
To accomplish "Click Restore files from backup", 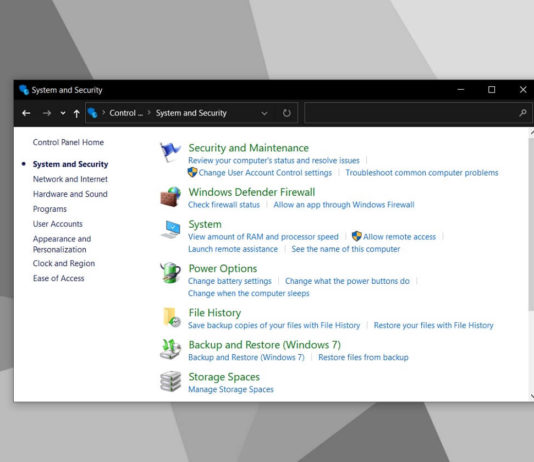I will [363, 357].
